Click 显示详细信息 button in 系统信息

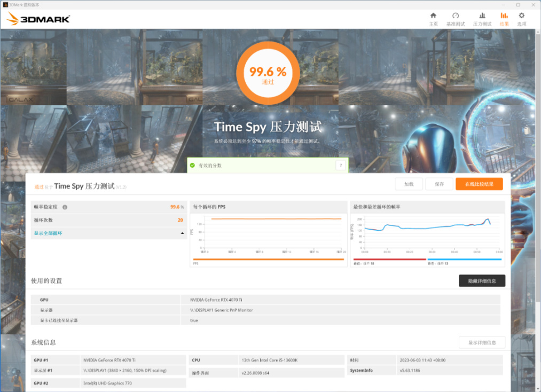[x=482, y=343]
